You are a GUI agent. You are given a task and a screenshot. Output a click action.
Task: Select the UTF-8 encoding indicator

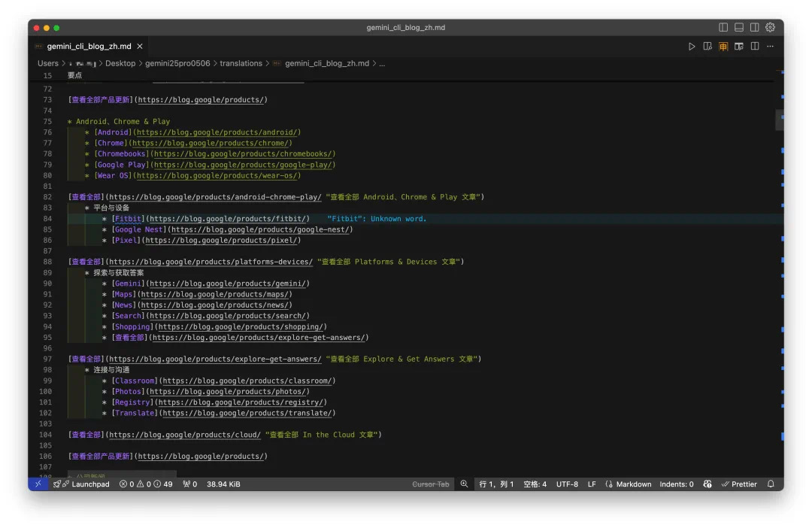(x=567, y=484)
